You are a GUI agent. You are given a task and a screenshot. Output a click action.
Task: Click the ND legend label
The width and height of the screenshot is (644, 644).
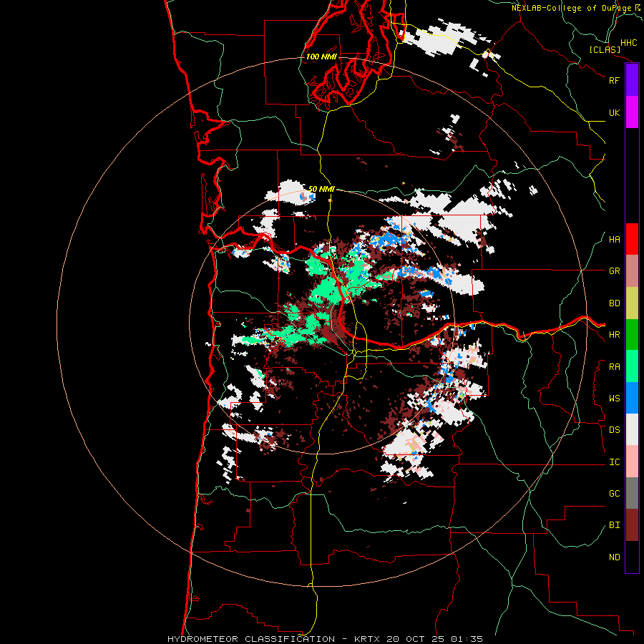[x=614, y=557]
